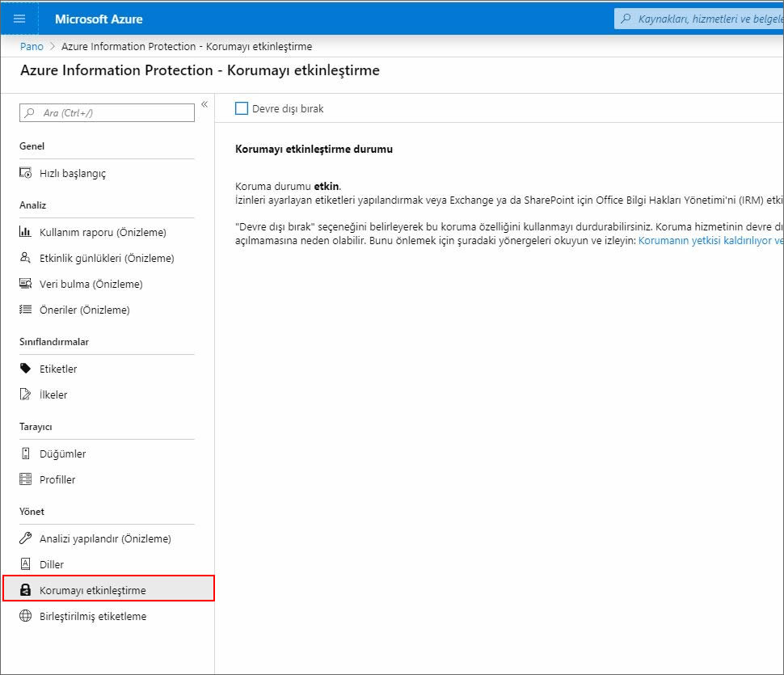Screen dimensions: 784x675
Task: Click the Diller language icon
Action: (x=26, y=564)
